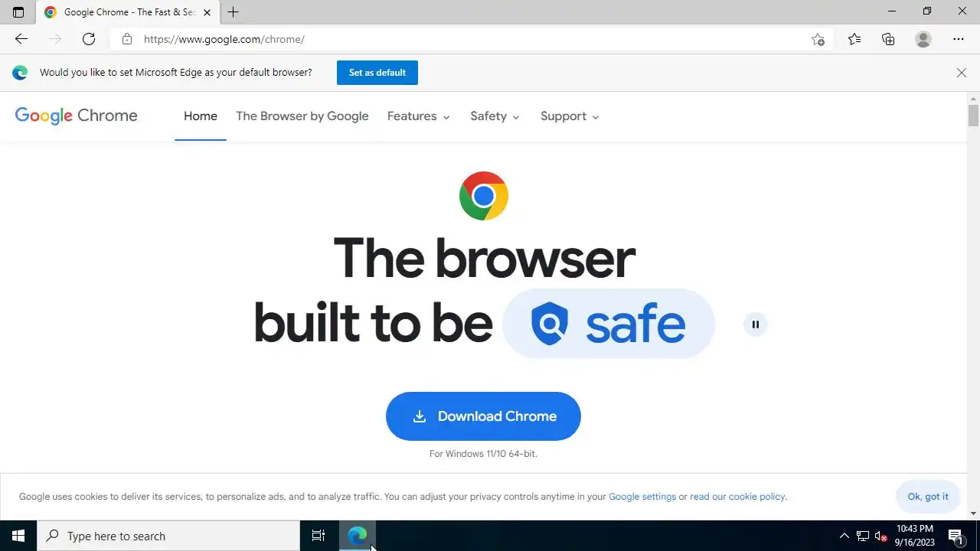Expand the Features dropdown menu

[x=418, y=116]
